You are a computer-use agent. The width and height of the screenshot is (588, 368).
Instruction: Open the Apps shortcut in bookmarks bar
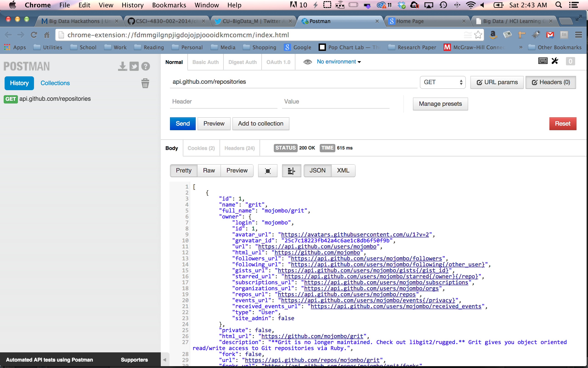[15, 47]
